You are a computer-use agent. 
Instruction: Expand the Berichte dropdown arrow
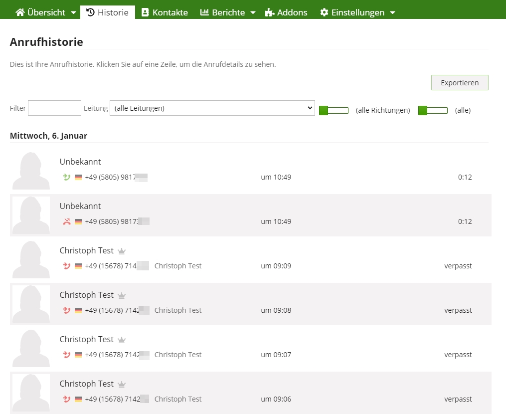253,12
